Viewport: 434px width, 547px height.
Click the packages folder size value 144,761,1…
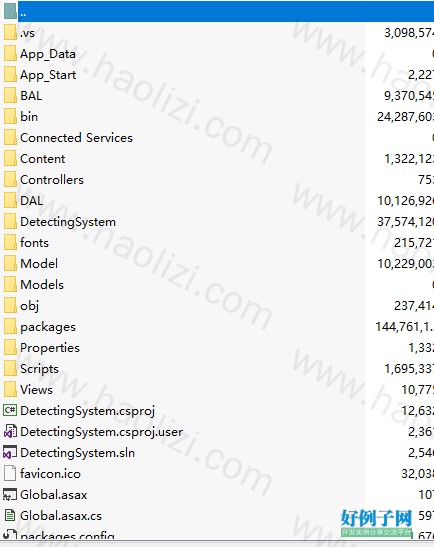[x=405, y=327]
